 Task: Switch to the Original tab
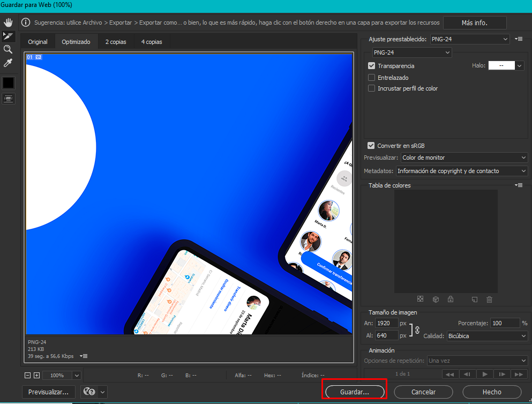38,42
